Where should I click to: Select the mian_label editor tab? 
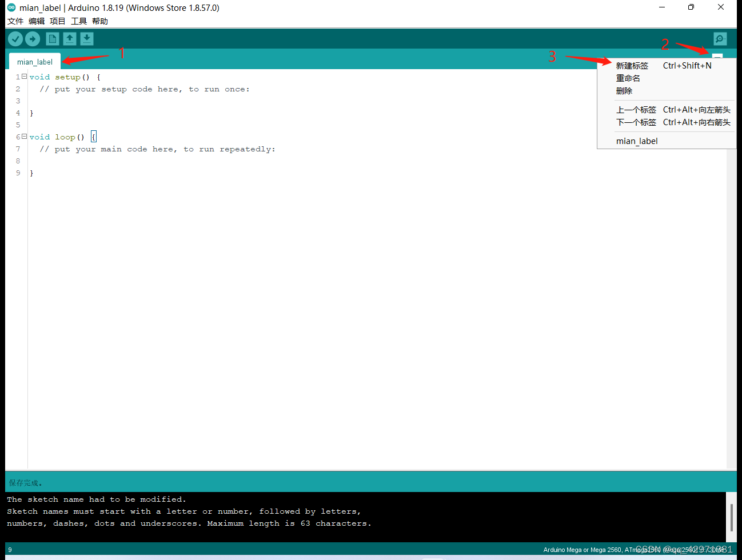tap(34, 62)
